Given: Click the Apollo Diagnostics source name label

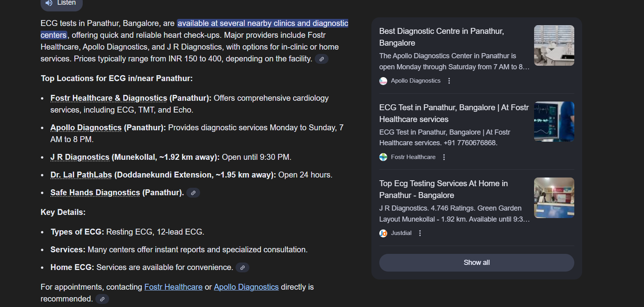Looking at the screenshot, I should (416, 81).
